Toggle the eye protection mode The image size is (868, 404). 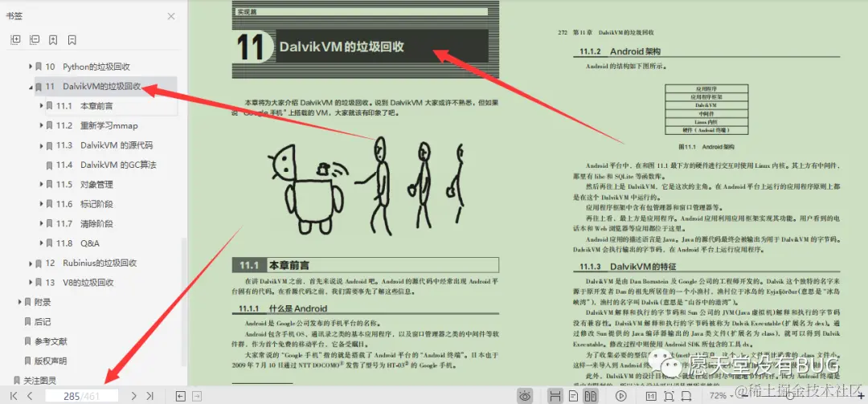(526, 396)
